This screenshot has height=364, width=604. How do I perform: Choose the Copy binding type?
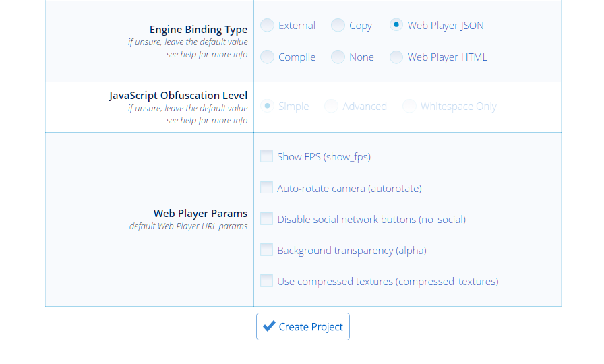[338, 26]
